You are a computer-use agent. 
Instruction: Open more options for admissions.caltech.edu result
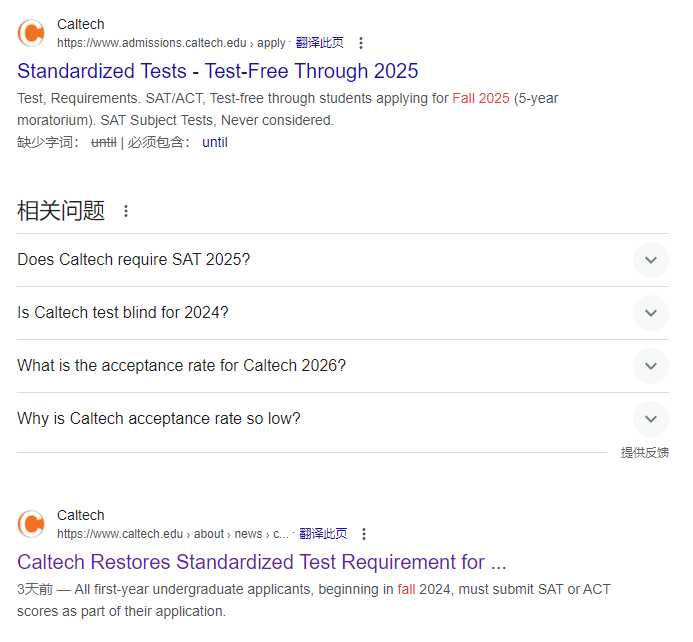click(361, 43)
